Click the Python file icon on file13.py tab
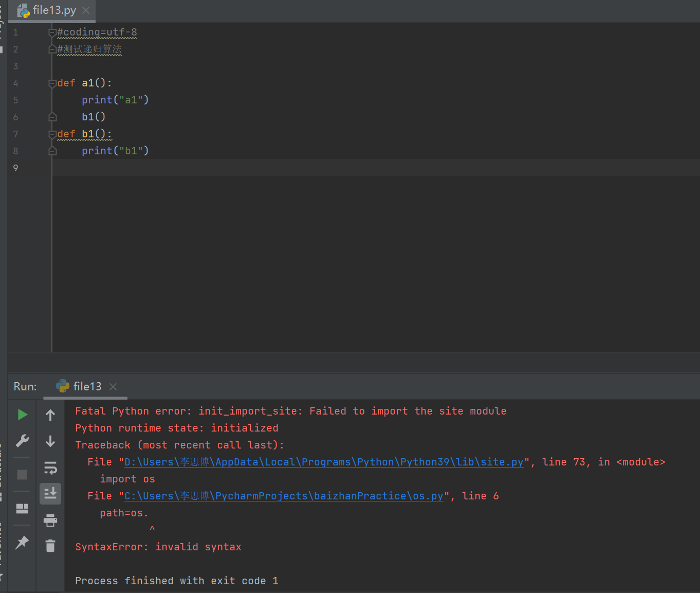700x593 pixels. coord(24,11)
